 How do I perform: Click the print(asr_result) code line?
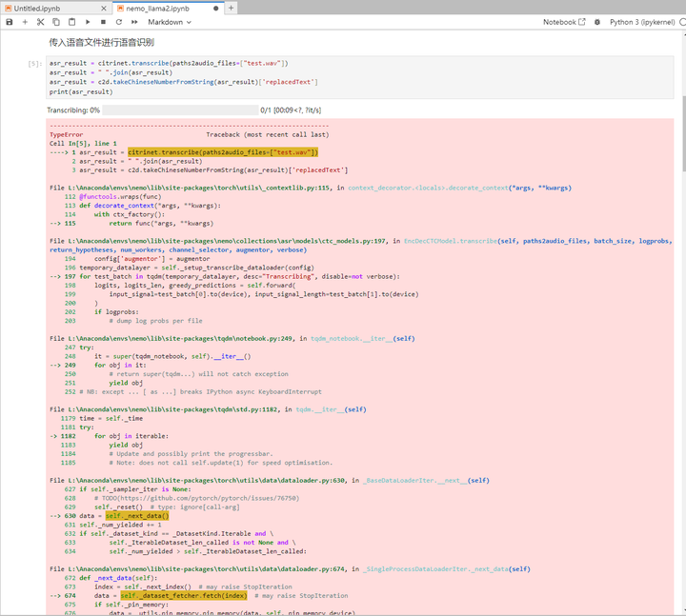(x=81, y=91)
